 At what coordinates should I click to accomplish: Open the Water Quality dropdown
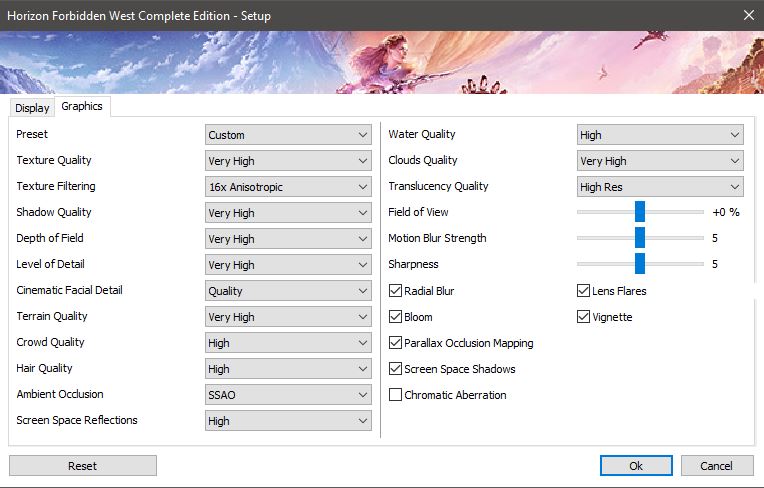660,134
